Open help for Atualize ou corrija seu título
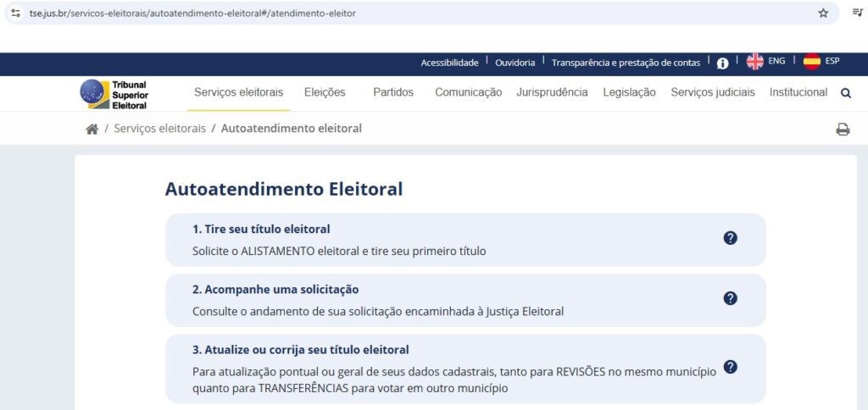 coord(730,367)
